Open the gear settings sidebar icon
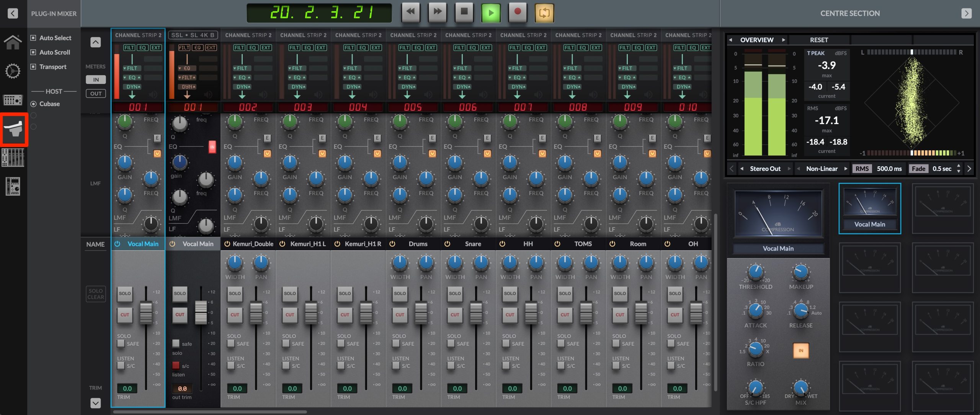Viewport: 980px width, 415px height. (x=13, y=71)
